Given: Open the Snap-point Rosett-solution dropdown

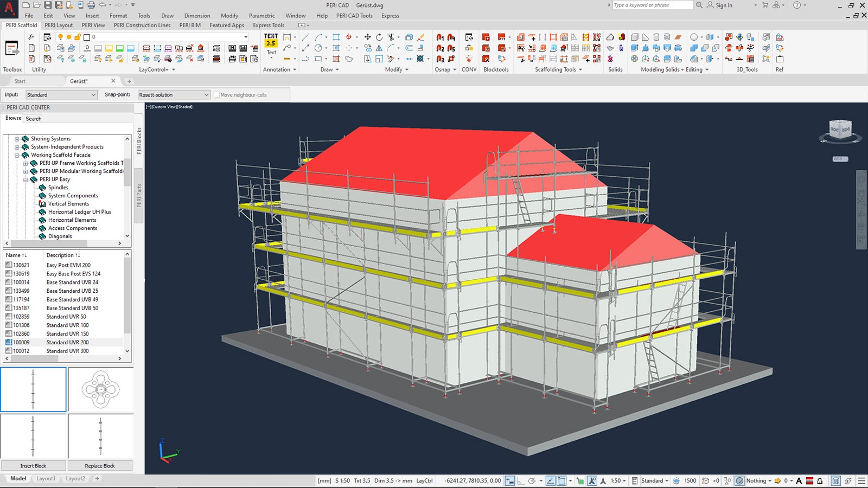Looking at the screenshot, I should [174, 95].
